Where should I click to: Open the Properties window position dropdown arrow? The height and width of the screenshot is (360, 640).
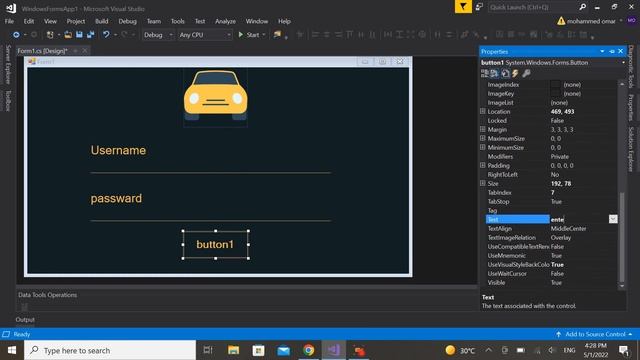tap(602, 51)
